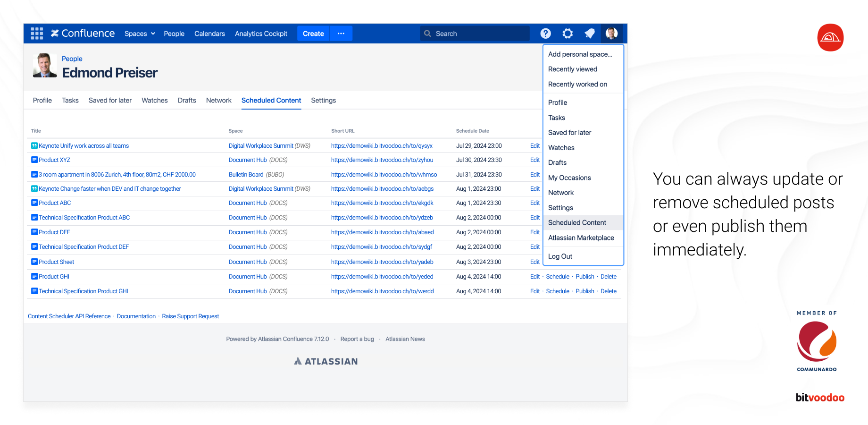Publish Product GHI immediately
This screenshot has width=868, height=425.
pos(585,277)
